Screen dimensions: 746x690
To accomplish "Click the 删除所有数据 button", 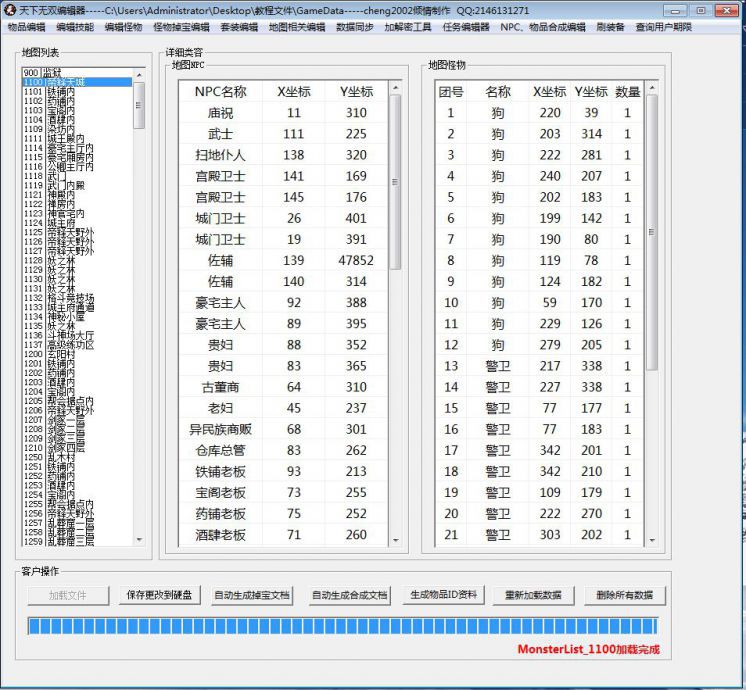I will 624,595.
